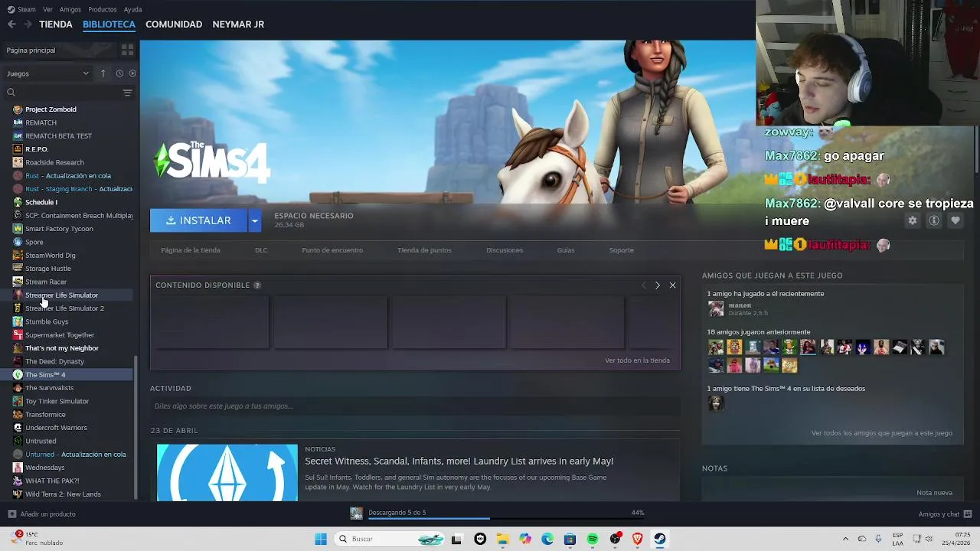The height and width of the screenshot is (551, 980).
Task: Click the activity text input field
Action: 415,406
